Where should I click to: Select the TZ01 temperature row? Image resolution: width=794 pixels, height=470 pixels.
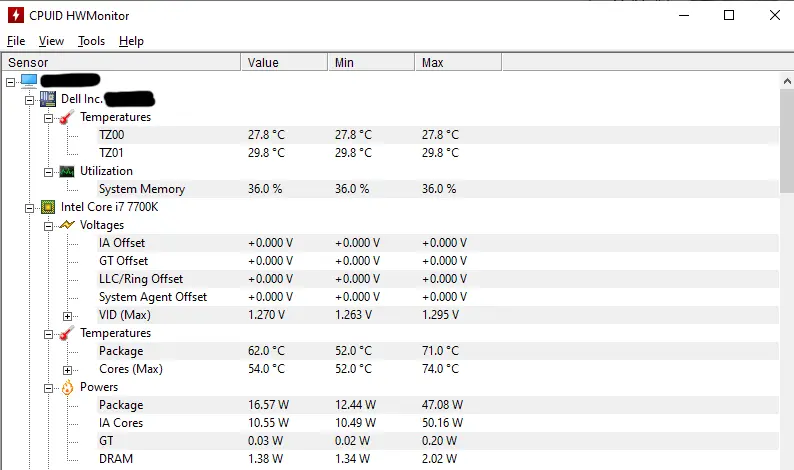438,153
